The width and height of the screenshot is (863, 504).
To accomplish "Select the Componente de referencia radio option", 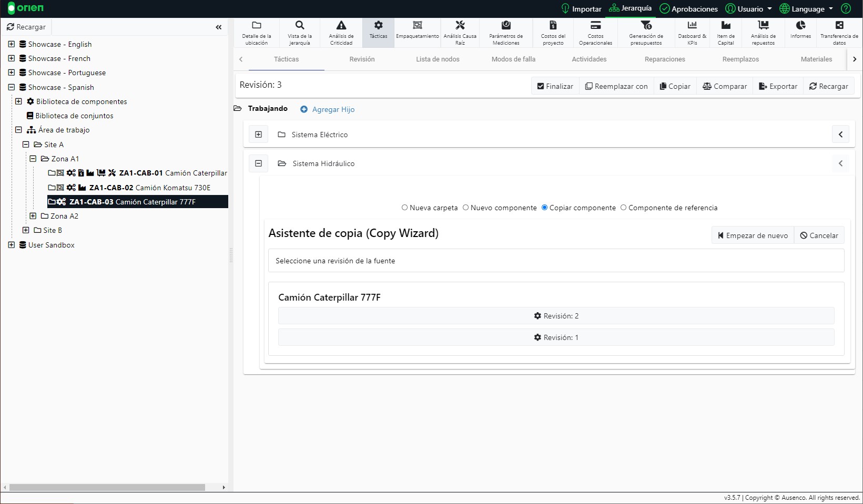I will click(624, 208).
